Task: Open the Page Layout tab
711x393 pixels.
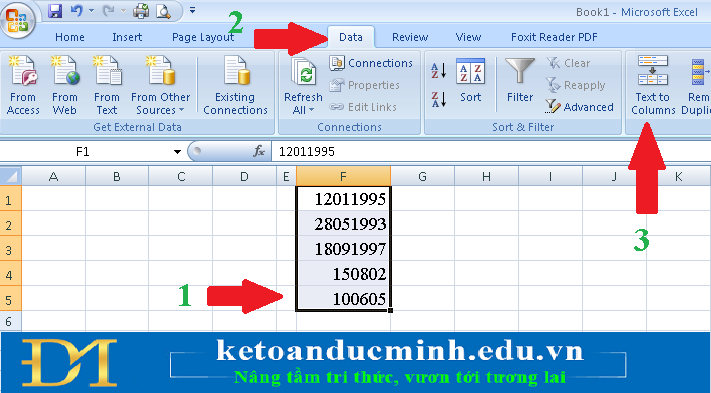Action: click(203, 37)
